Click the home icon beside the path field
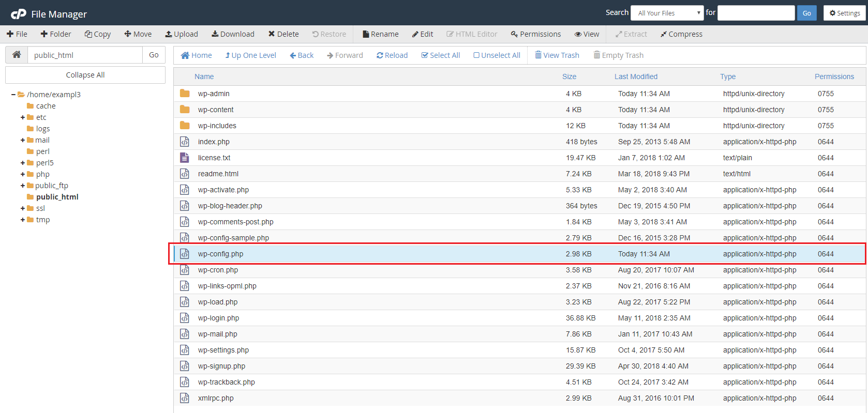 click(17, 55)
